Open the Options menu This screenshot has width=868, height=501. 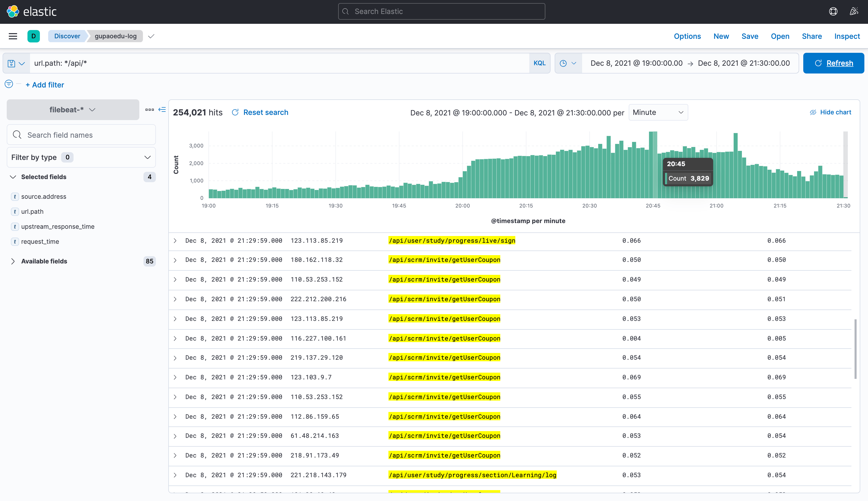[x=687, y=36]
